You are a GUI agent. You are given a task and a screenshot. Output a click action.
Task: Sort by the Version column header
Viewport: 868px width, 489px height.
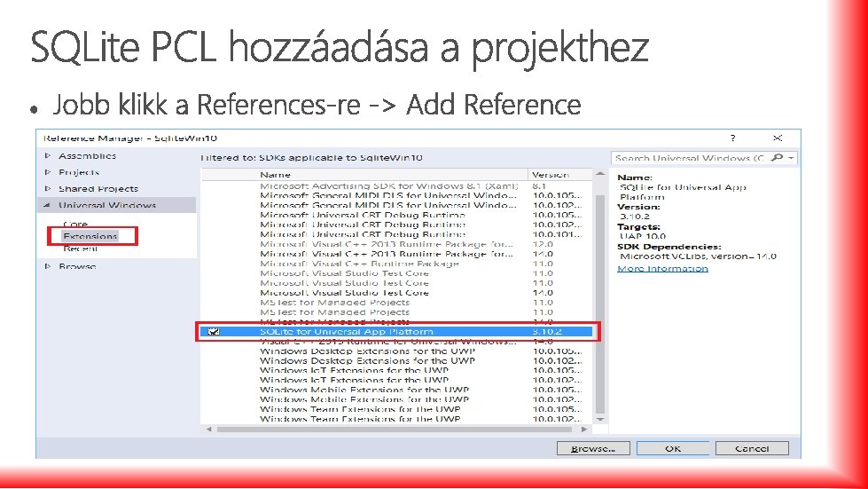click(559, 175)
